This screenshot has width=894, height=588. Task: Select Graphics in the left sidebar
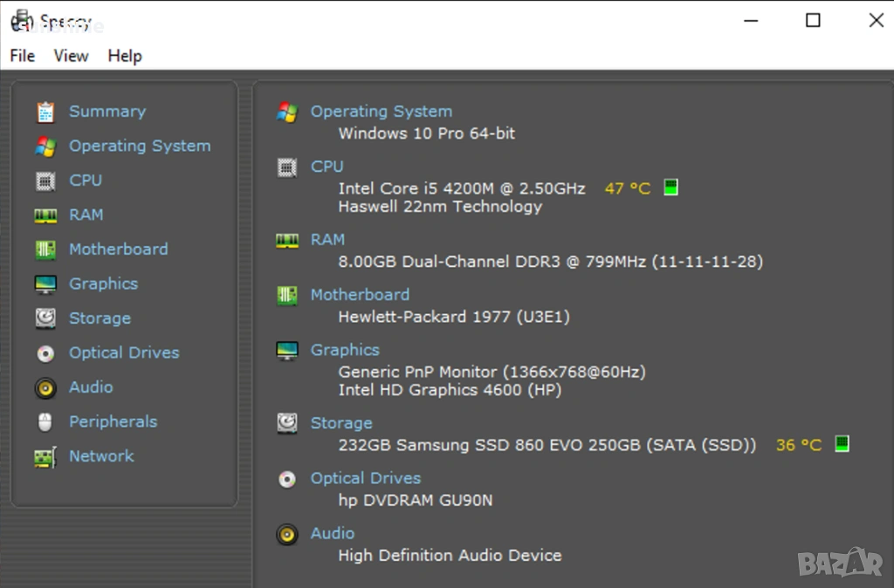(103, 284)
